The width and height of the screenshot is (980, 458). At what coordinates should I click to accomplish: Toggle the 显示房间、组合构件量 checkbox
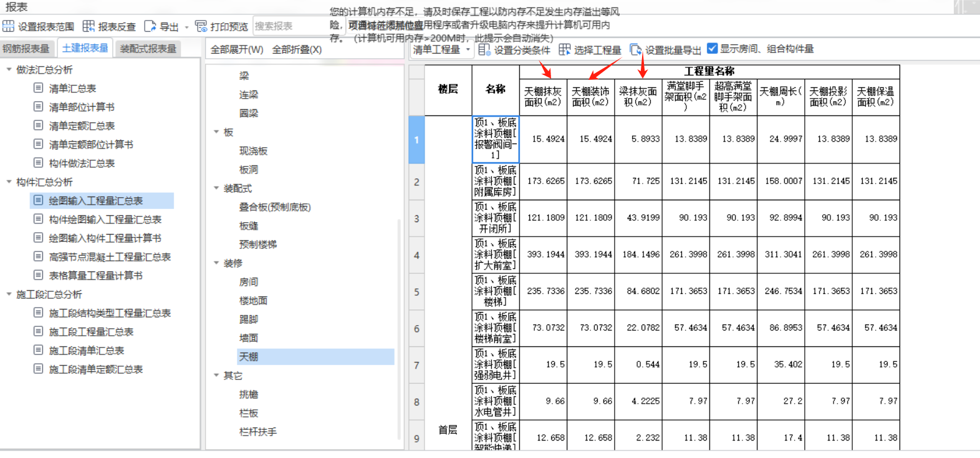click(x=713, y=49)
